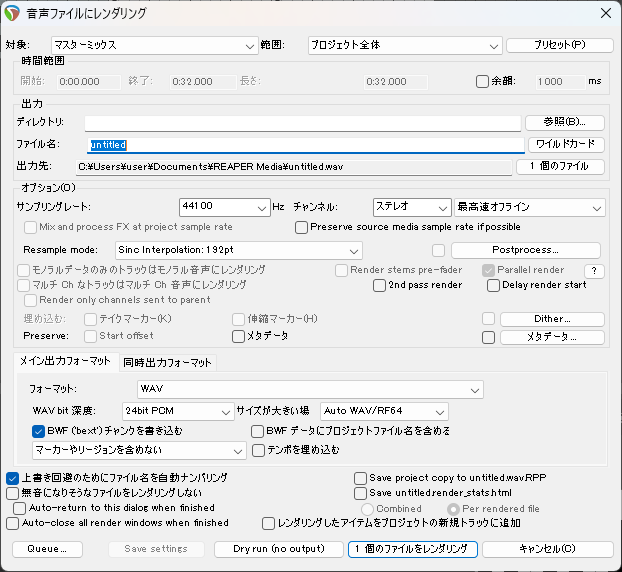Click the ディレクトリ input field
This screenshot has width=622, height=572.
(x=302, y=122)
